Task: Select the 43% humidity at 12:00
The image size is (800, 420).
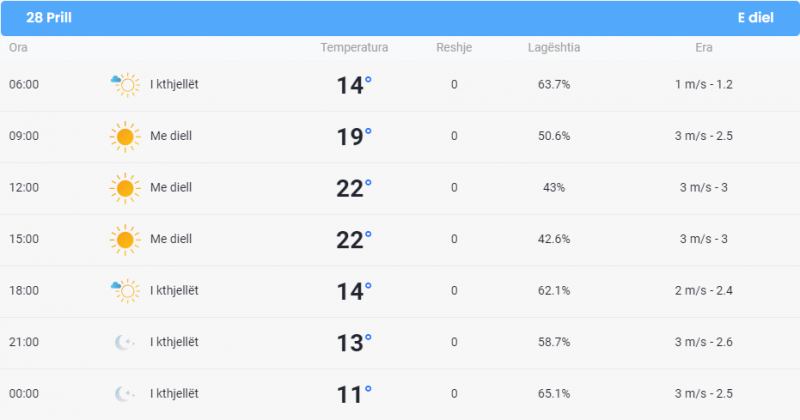Action: pyautogui.click(x=554, y=187)
